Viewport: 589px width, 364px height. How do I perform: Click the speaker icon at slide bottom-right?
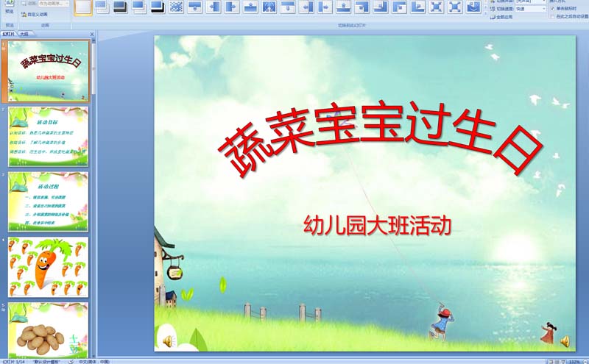[x=565, y=341]
